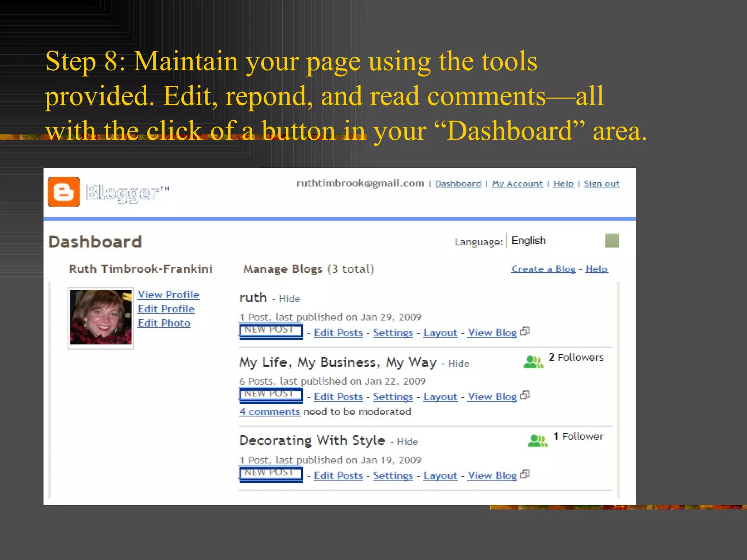Image resolution: width=747 pixels, height=560 pixels.
Task: Open Settings for Decorating With Style
Action: pos(393,476)
